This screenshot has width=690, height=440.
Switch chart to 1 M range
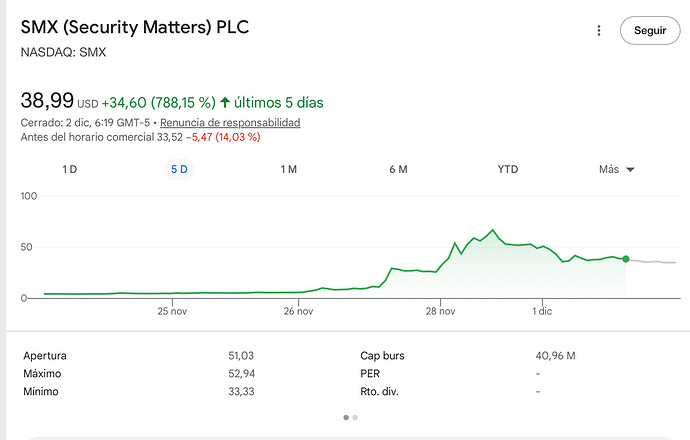(x=288, y=169)
